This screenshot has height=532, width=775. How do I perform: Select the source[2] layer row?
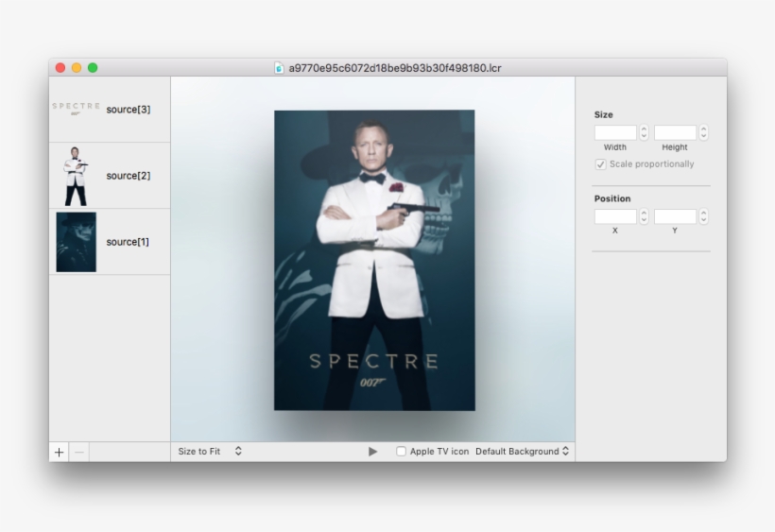110,176
